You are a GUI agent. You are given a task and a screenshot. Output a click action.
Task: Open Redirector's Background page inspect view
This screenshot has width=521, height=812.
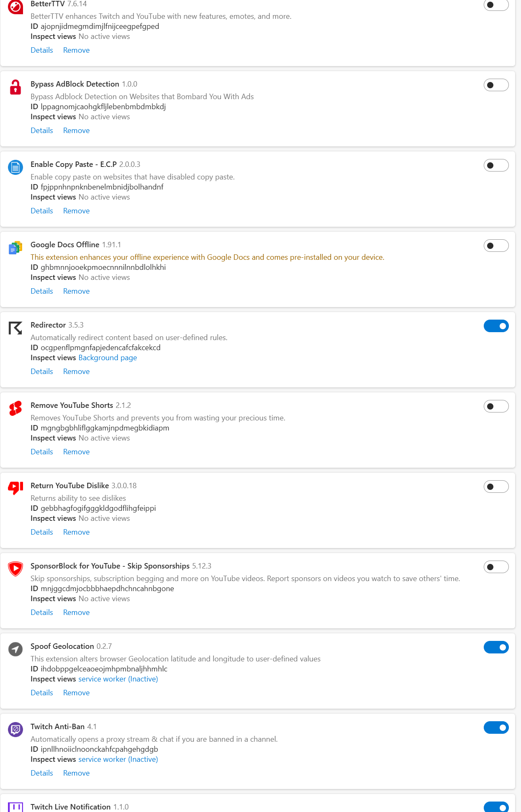click(108, 358)
